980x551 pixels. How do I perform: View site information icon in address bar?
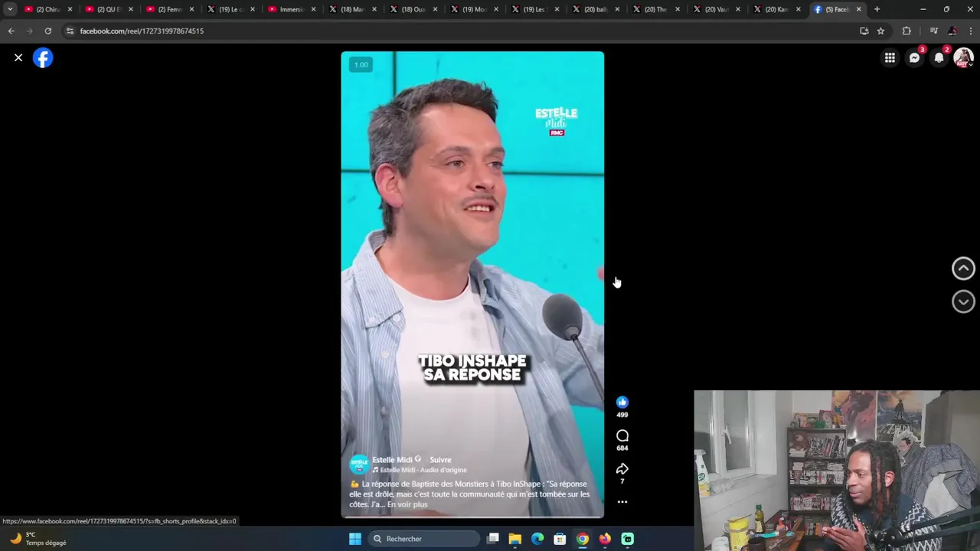[x=70, y=31]
